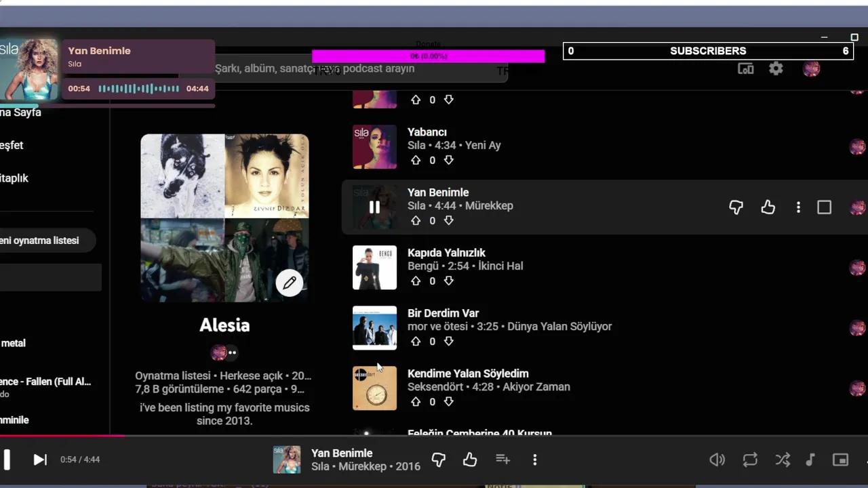Image resolution: width=868 pixels, height=488 pixels.
Task: Open Seksendört artist link
Action: 435,386
